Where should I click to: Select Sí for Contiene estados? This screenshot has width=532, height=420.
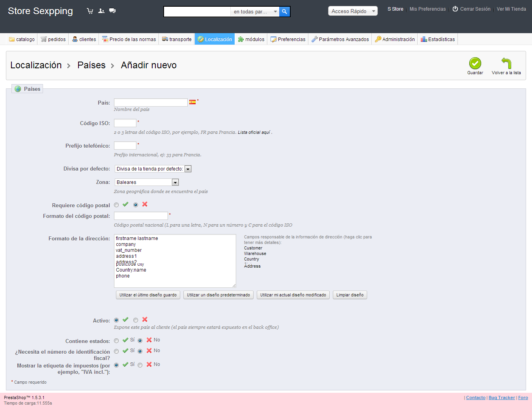click(x=116, y=341)
